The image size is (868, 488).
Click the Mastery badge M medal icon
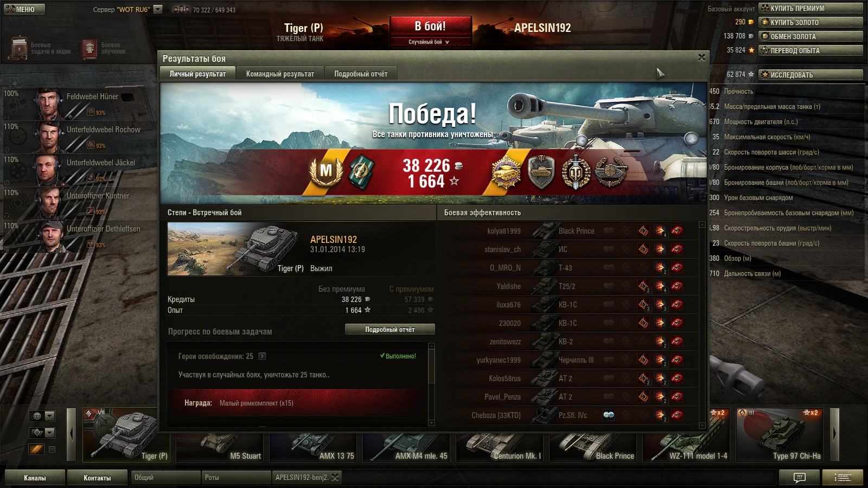tap(325, 172)
